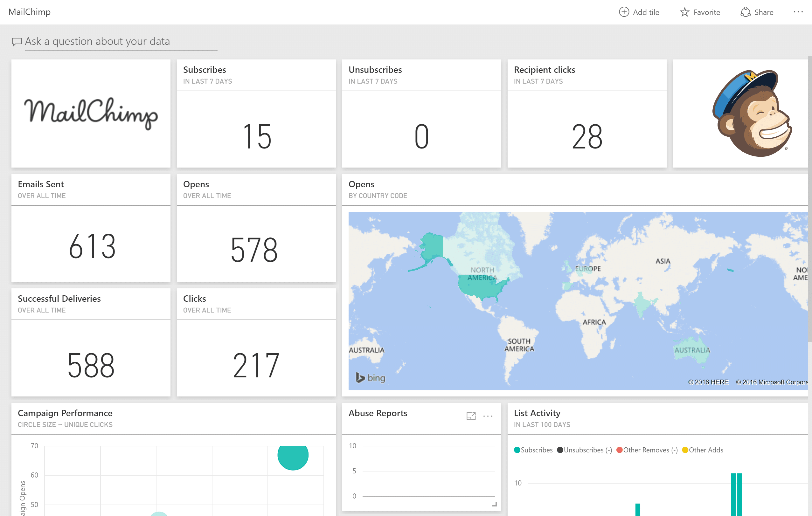Open the Subscribes tile showing 15
Screen dimensions: 812x516
[256, 114]
